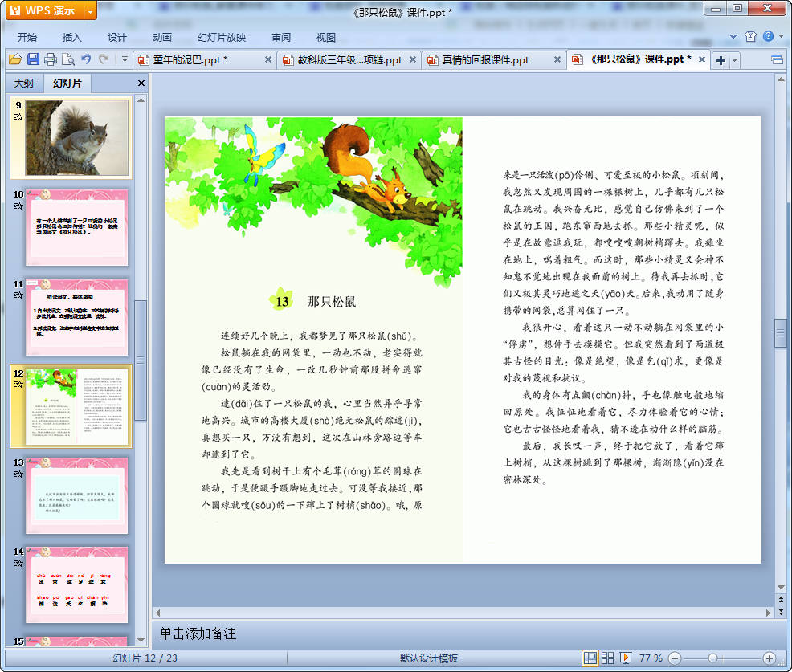Image resolution: width=792 pixels, height=672 pixels.
Task: Open the 视图 ribbon tab
Action: click(326, 38)
